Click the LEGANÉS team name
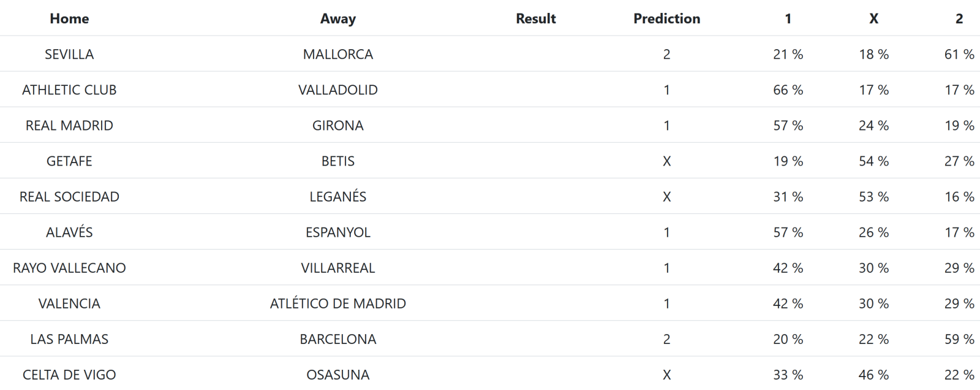This screenshot has width=980, height=390. pos(337,196)
